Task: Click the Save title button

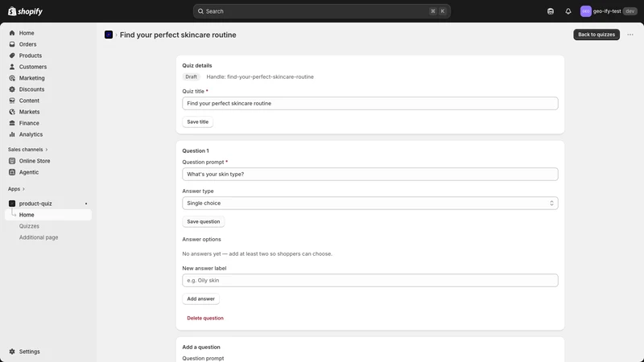Action: [197, 122]
